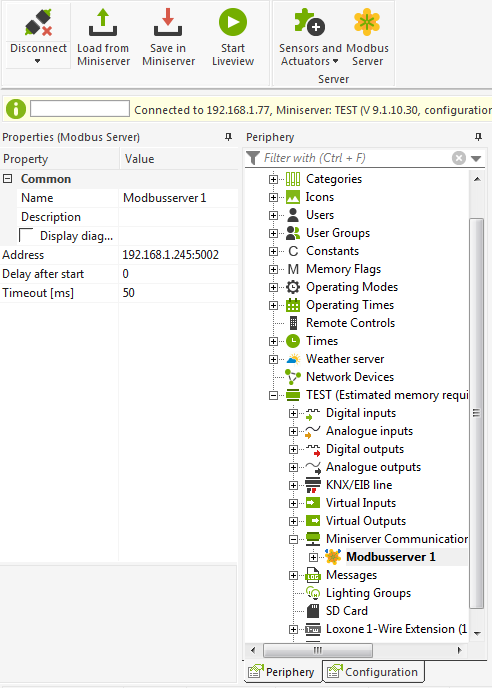Click the vertical scrollbar up arrow
492x688 pixels.
477,179
